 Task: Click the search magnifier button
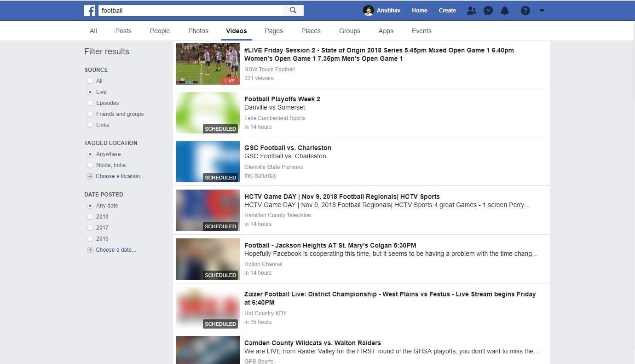pos(293,10)
